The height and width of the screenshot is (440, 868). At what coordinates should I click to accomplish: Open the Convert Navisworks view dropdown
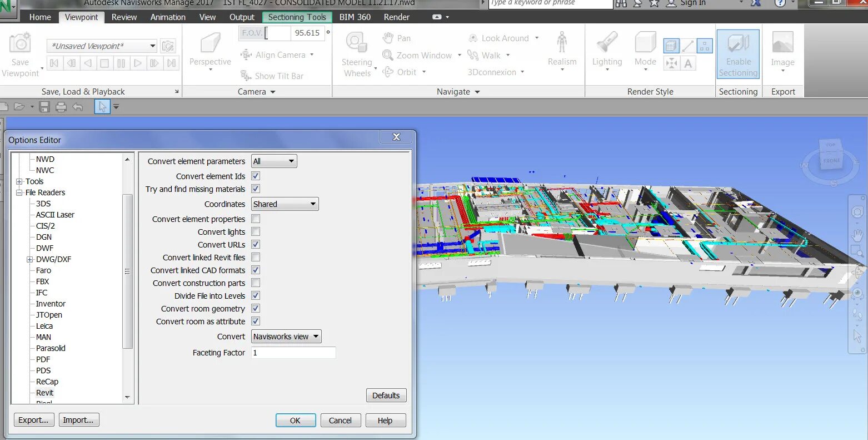(x=286, y=337)
